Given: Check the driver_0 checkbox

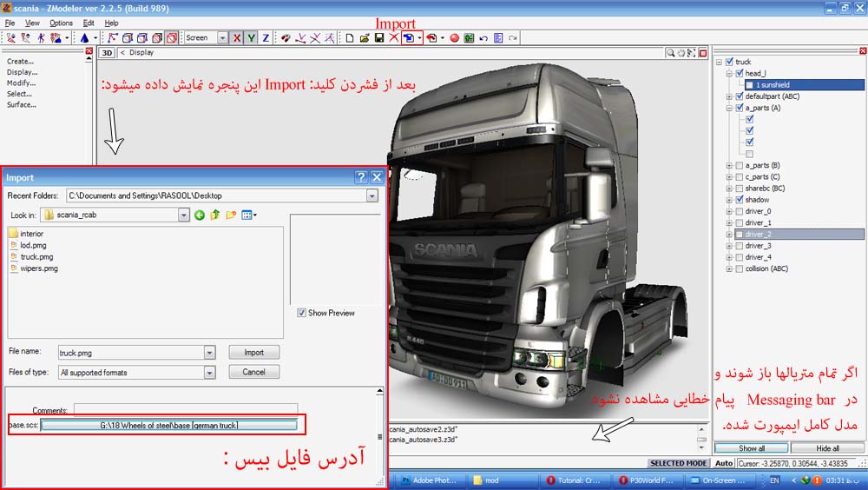Looking at the screenshot, I should [740, 211].
